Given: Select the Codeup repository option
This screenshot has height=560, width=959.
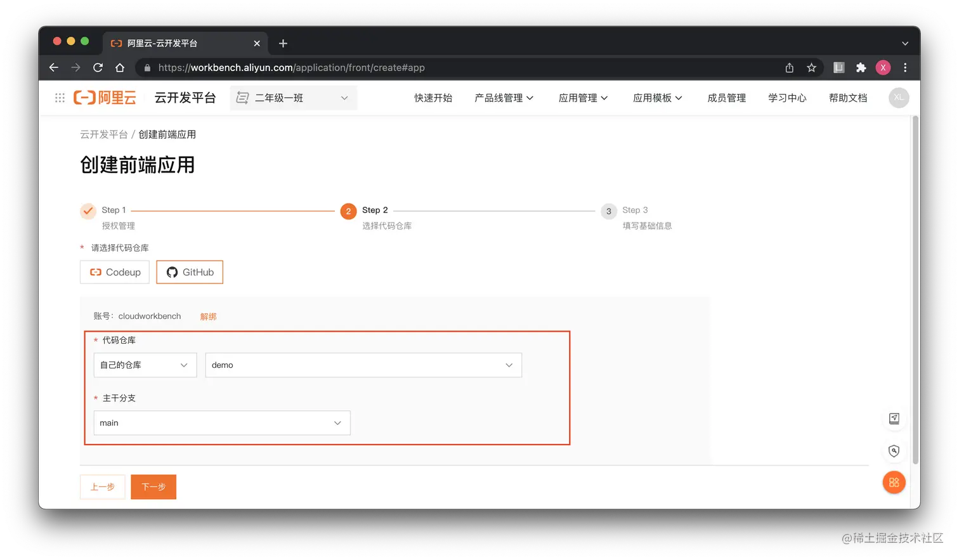Looking at the screenshot, I should (115, 272).
